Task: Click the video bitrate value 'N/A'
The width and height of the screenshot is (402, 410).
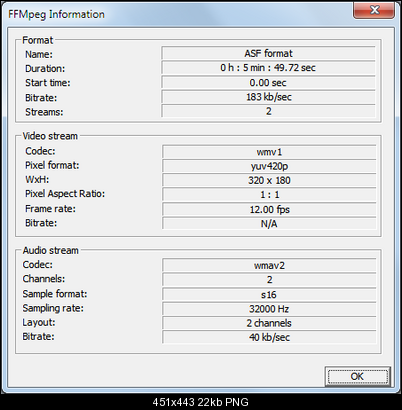Action: (x=269, y=224)
